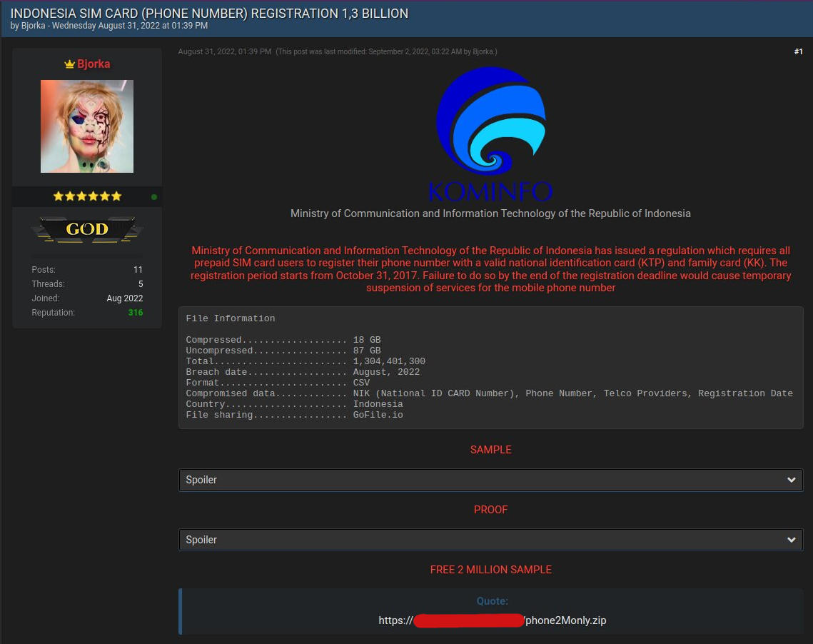Click the Spoiler label under SAMPLE
This screenshot has height=644, width=813.
(x=201, y=480)
